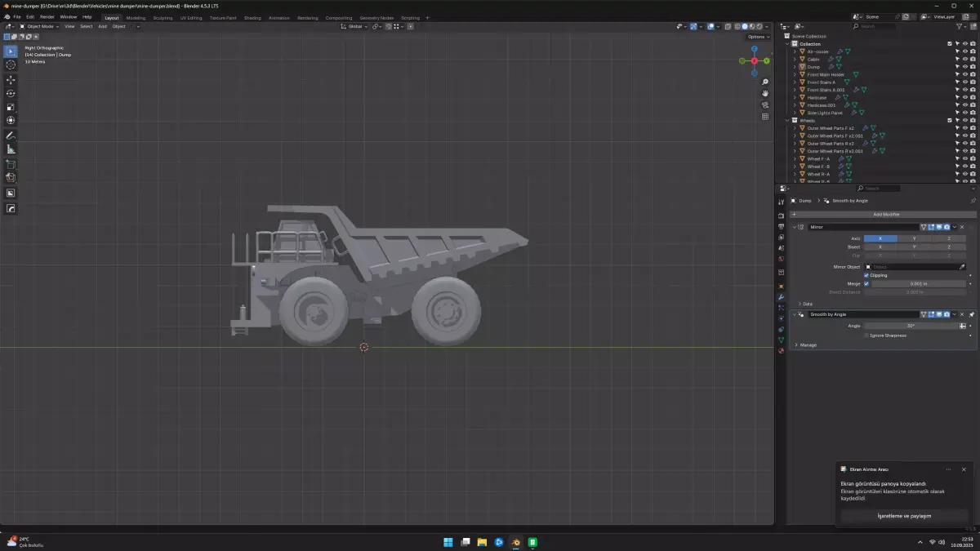
Task: Select the Select Box tool
Action: pyautogui.click(x=11, y=51)
